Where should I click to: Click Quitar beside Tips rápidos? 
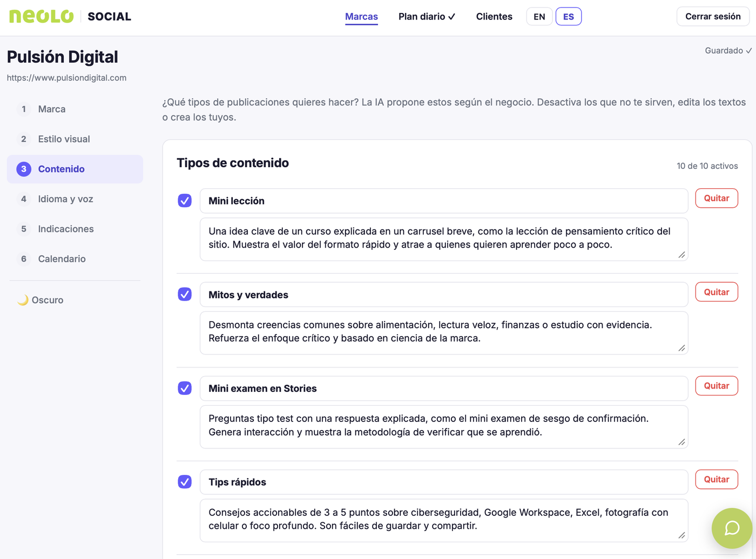pos(717,479)
